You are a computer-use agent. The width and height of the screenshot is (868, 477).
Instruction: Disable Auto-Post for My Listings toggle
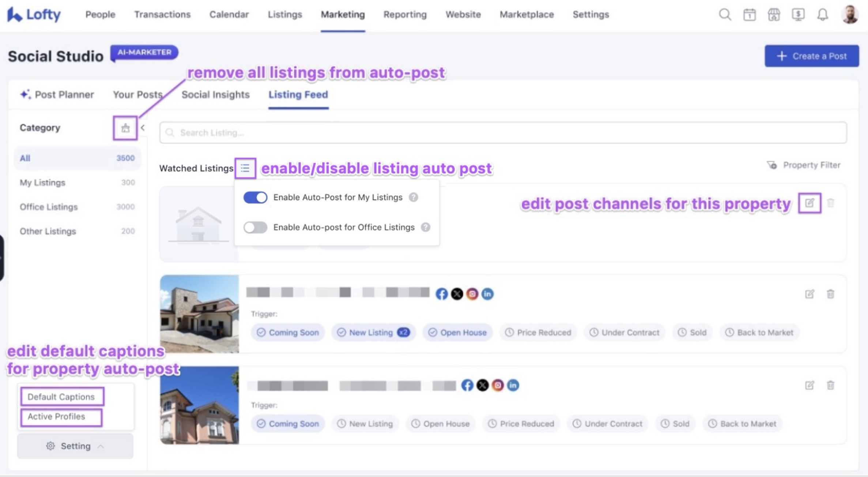(255, 198)
